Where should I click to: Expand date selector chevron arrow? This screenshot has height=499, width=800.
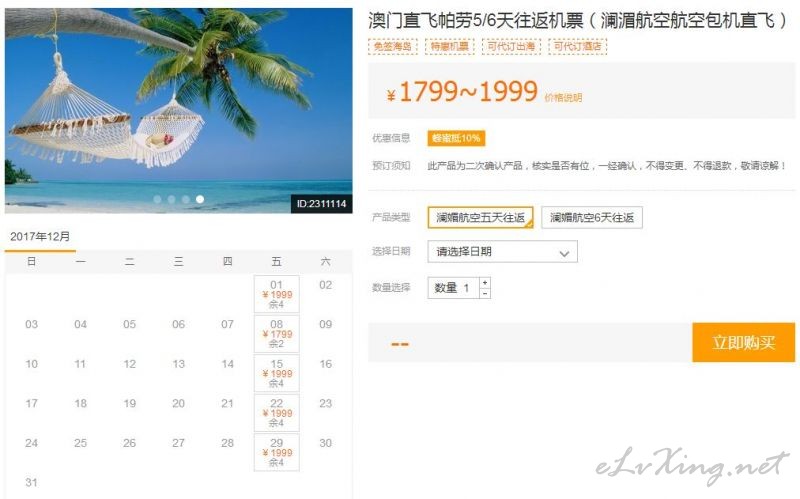tap(564, 253)
